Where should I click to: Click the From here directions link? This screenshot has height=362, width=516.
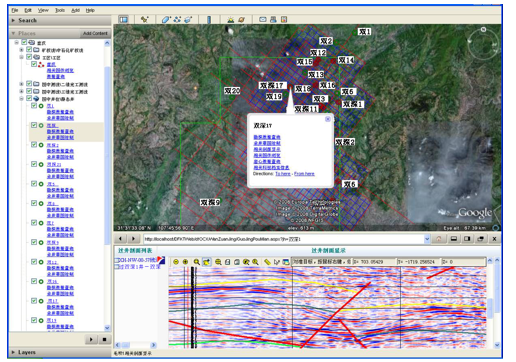tap(304, 174)
